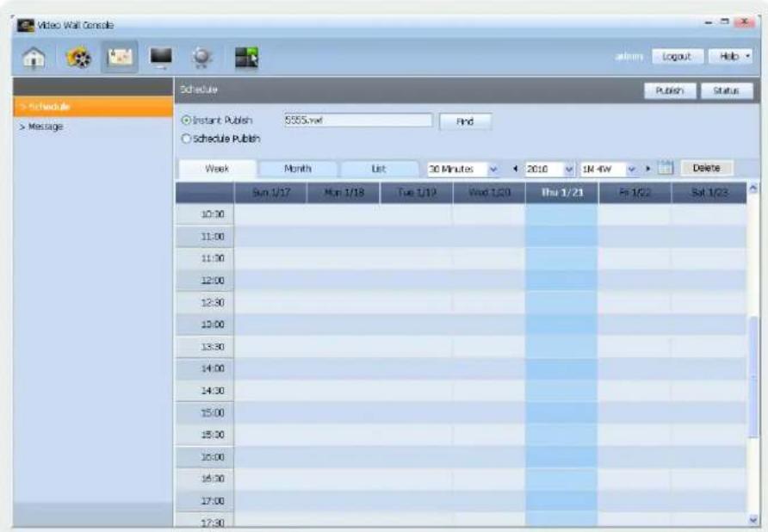
Task: Open the 2010 year dropdown
Action: (x=549, y=169)
